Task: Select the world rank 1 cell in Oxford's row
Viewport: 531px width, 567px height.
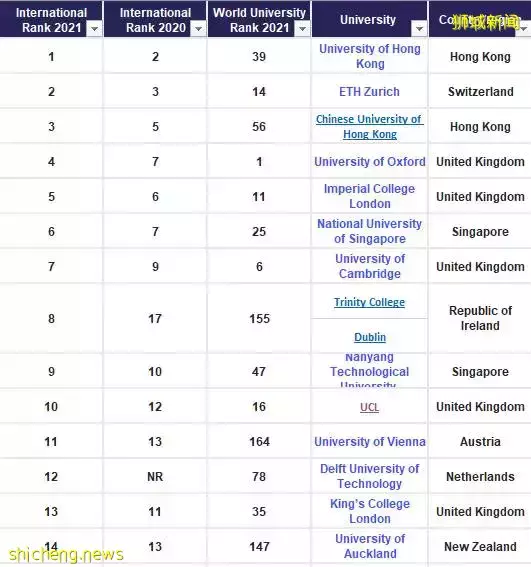Action: (x=259, y=162)
